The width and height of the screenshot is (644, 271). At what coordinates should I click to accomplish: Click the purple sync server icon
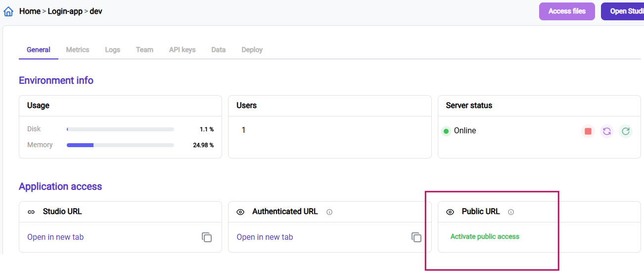coord(607,131)
